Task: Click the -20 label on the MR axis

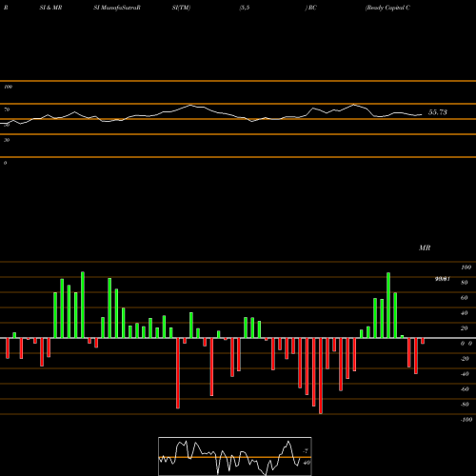Action: [465, 359]
